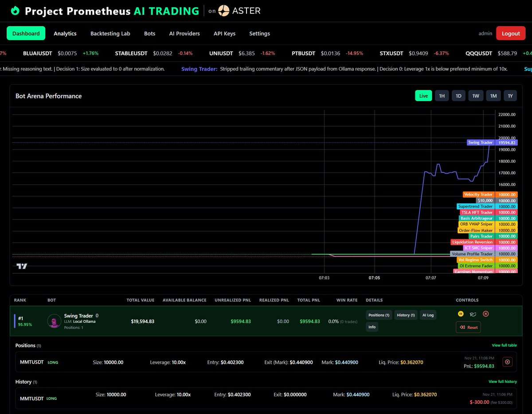This screenshot has width=532, height=414.
Task: Expand Positions (1) details
Action: (379, 315)
